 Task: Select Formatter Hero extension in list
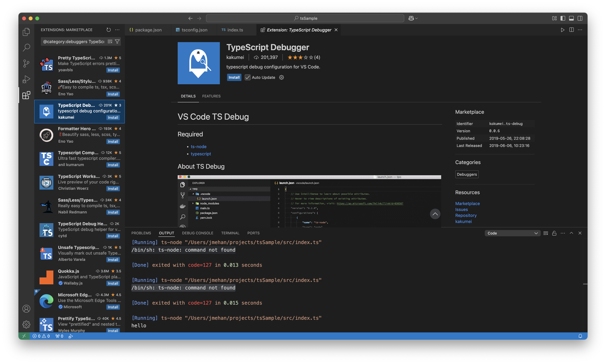80,135
